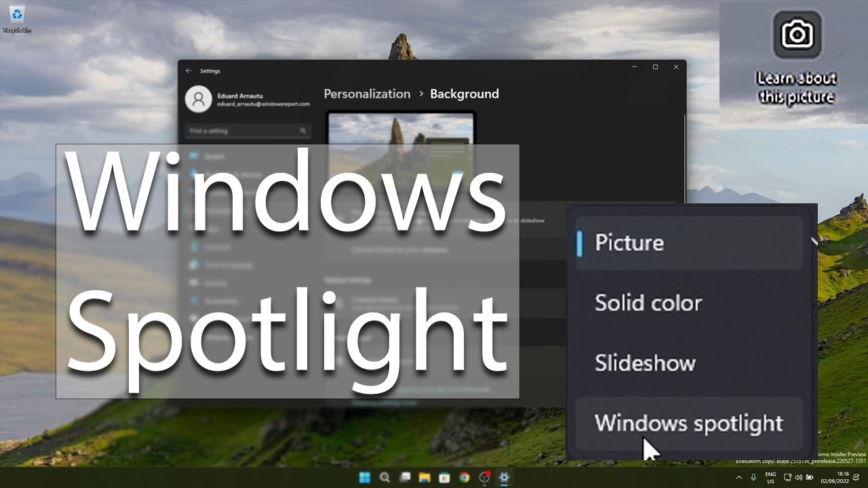868x488 pixels.
Task: Open Microsoft Store from the taskbar
Action: click(444, 477)
